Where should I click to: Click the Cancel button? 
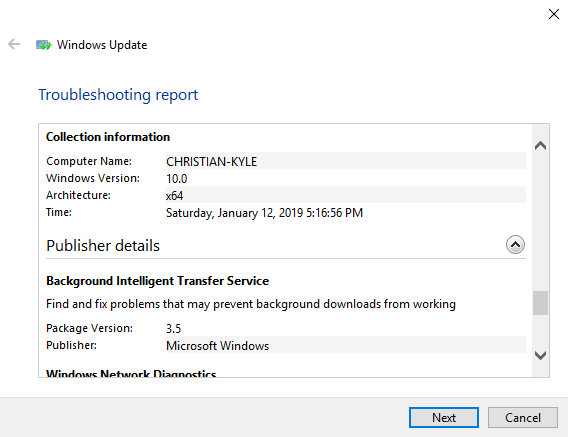tap(522, 417)
